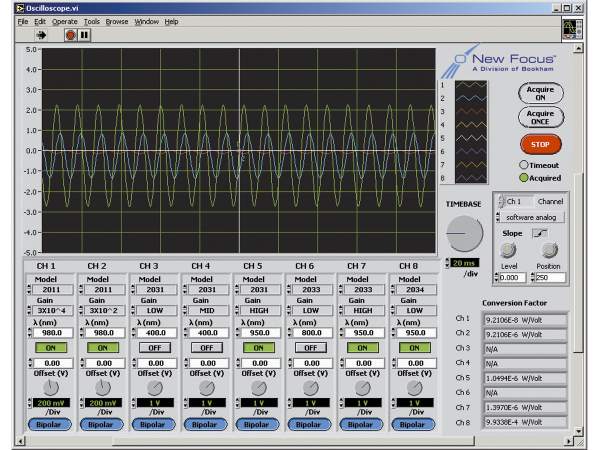600x450 pixels.
Task: Open the Tools menu
Action: tap(91, 21)
